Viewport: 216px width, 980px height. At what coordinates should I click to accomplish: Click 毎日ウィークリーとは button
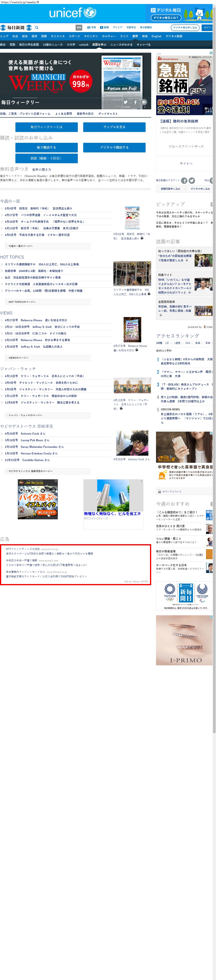pos(47,127)
